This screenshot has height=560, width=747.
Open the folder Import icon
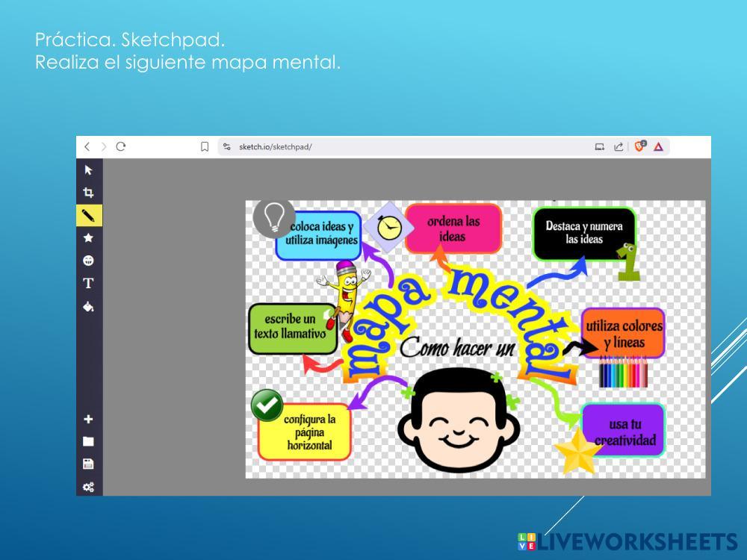[89, 441]
